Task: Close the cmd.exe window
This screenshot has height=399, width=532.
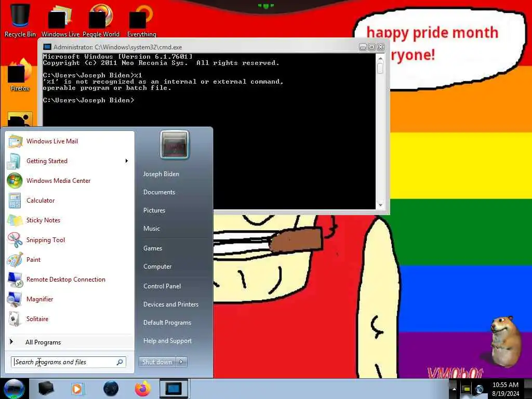Action: click(x=381, y=47)
